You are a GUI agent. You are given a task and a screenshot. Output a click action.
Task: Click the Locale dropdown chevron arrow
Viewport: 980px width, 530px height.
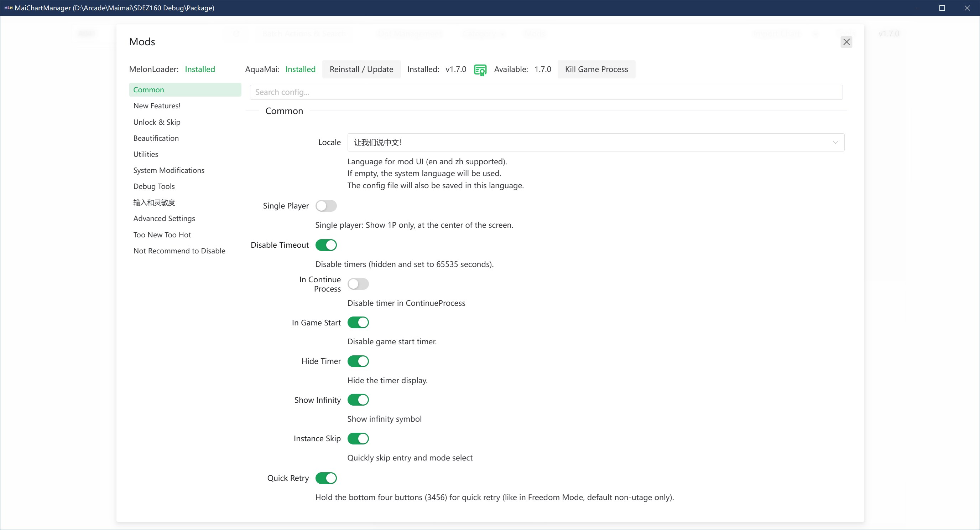point(835,143)
